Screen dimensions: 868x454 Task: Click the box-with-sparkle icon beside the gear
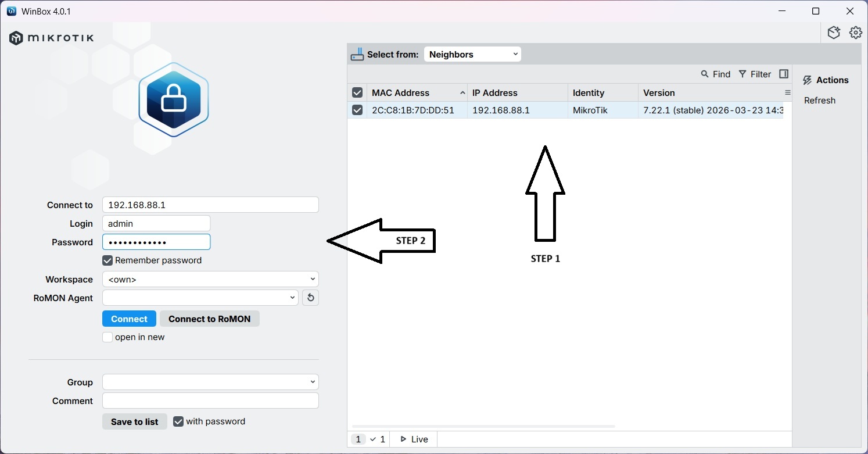(x=834, y=33)
